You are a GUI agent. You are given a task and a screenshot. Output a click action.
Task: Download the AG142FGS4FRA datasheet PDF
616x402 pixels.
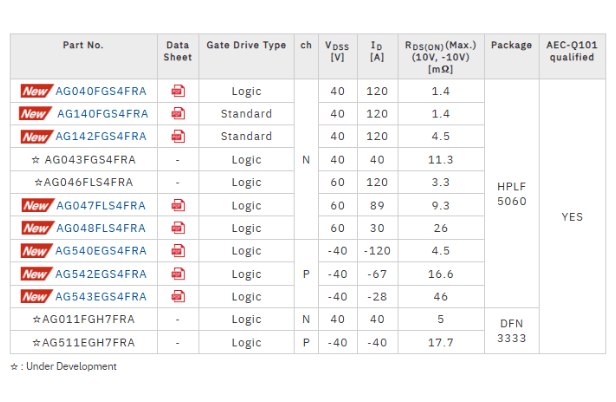[178, 137]
